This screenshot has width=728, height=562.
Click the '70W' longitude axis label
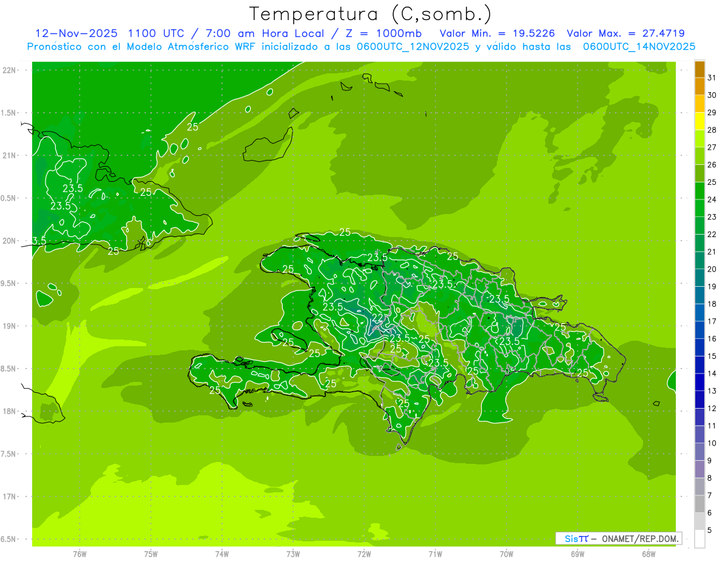click(507, 554)
